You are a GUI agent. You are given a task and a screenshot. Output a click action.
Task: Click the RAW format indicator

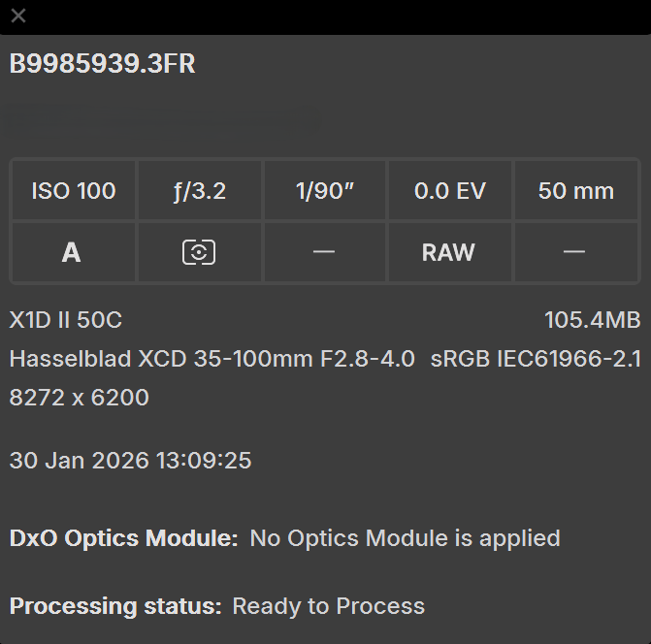pos(448,252)
